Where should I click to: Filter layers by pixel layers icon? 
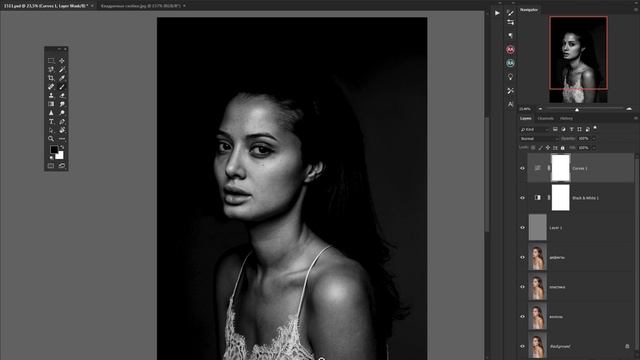[555, 129]
